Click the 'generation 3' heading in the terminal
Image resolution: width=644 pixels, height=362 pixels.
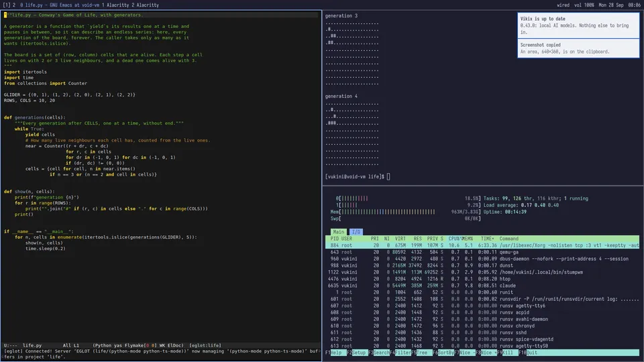341,15
